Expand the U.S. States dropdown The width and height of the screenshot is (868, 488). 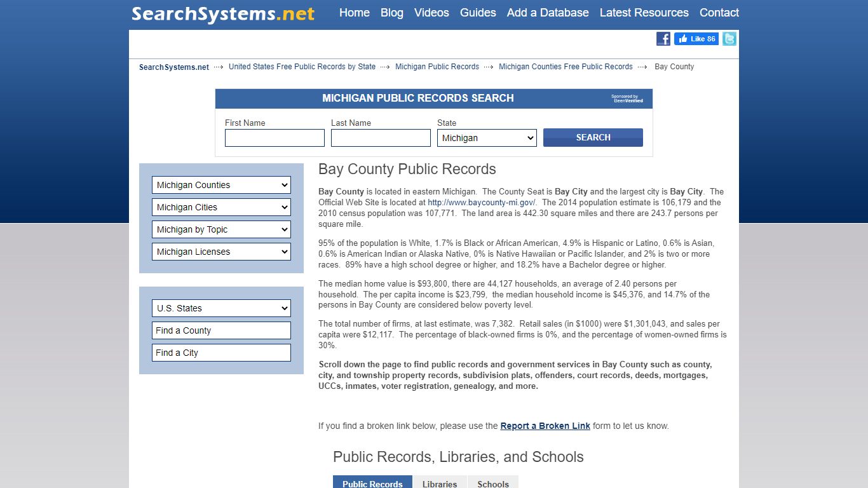tap(221, 308)
